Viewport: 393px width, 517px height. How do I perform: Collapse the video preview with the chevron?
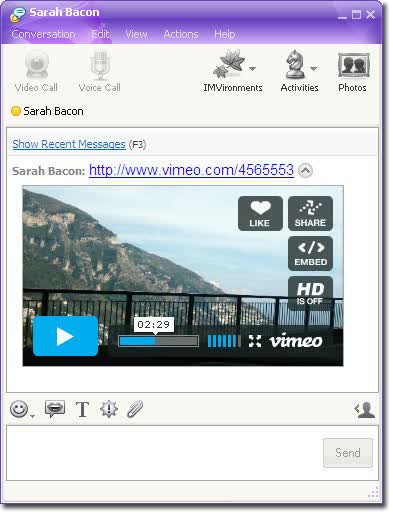(305, 171)
